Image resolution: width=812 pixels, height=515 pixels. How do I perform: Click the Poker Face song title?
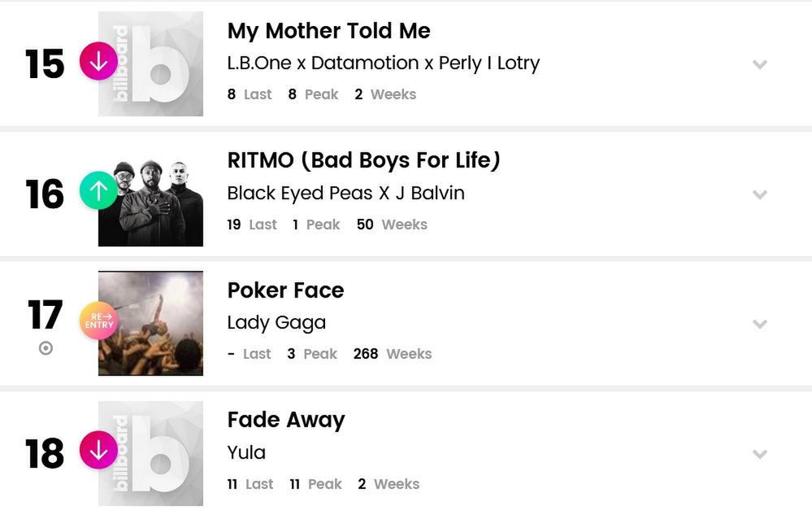click(x=285, y=290)
